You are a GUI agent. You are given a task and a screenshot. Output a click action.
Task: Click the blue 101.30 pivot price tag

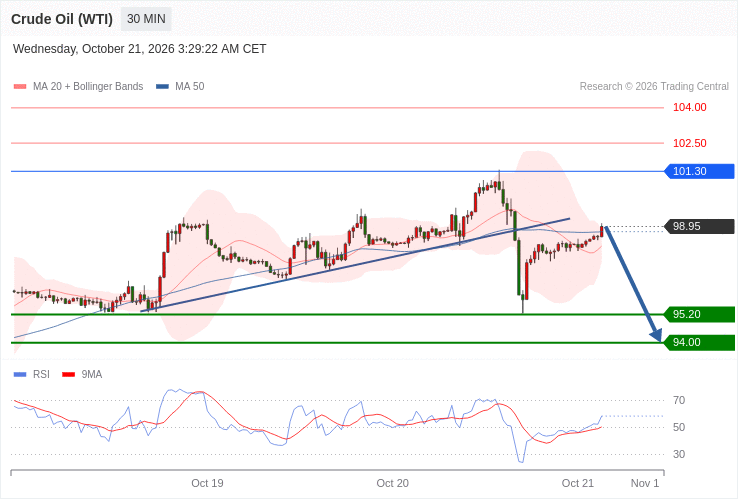699,171
